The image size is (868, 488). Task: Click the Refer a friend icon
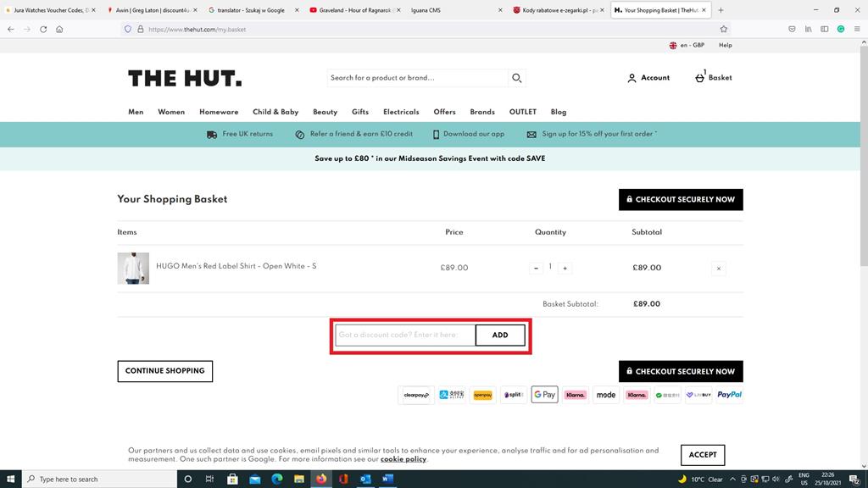tap(299, 135)
